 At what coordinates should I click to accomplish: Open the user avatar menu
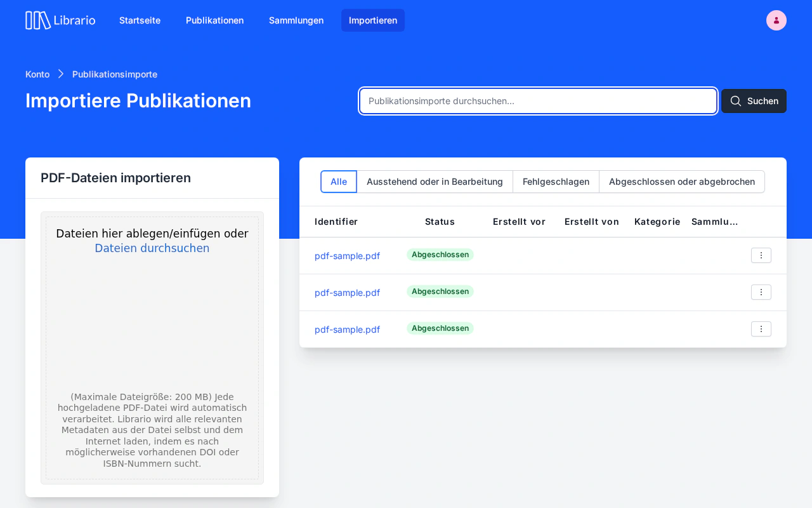pos(776,20)
